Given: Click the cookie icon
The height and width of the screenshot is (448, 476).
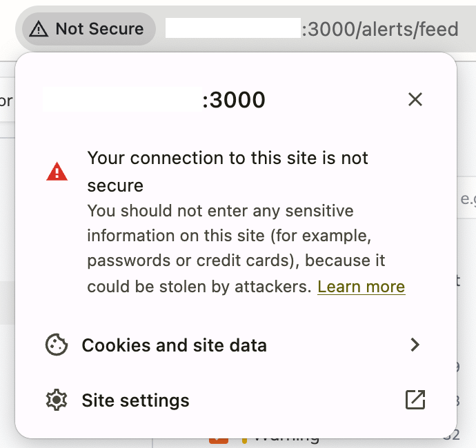Looking at the screenshot, I should click(x=57, y=345).
